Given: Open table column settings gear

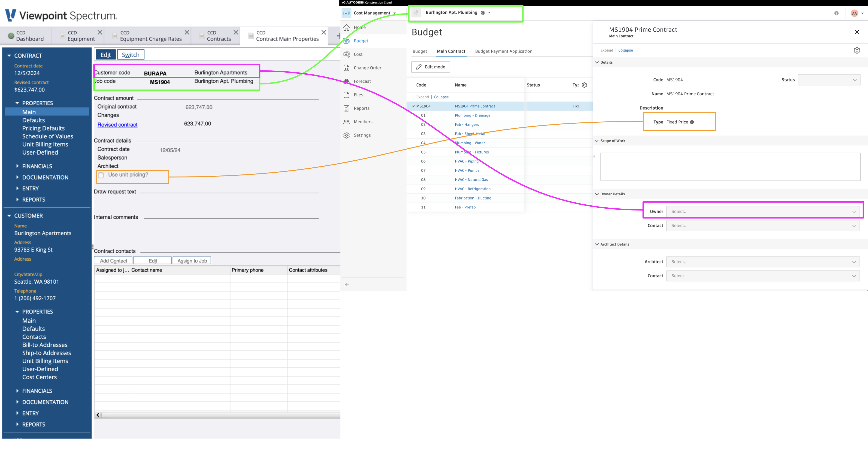Looking at the screenshot, I should coord(584,85).
